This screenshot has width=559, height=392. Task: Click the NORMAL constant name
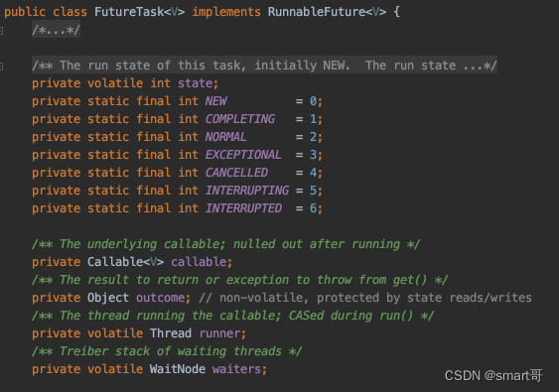(226, 137)
